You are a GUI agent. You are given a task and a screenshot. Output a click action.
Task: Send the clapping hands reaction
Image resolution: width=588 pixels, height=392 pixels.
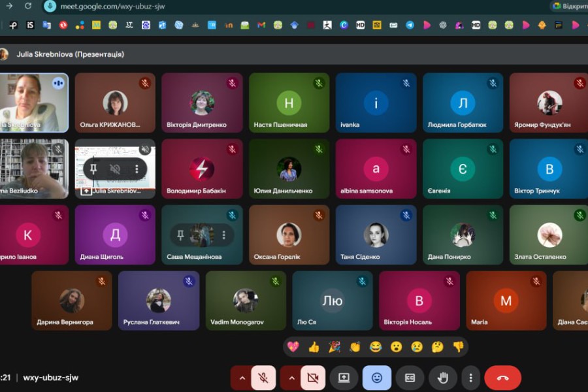(355, 347)
